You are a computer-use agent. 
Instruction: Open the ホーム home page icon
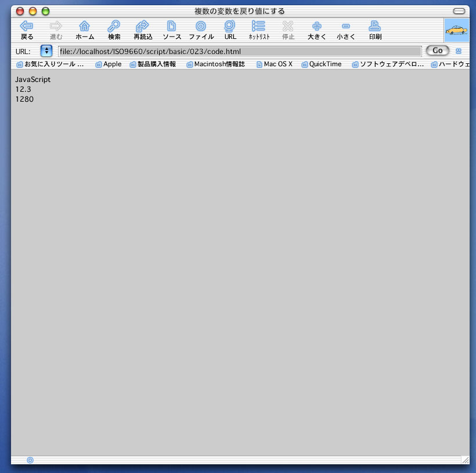pos(85,30)
